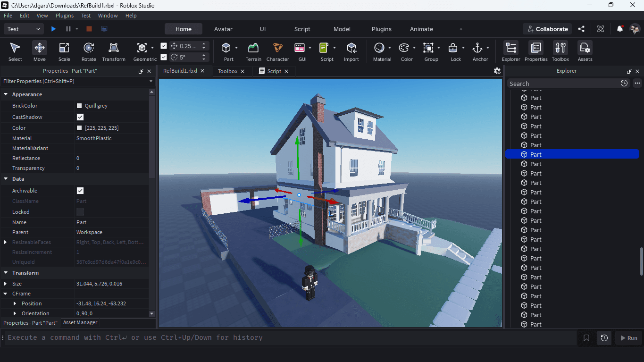Choose the Select tool
The height and width of the screenshot is (362, 644).
(15, 51)
